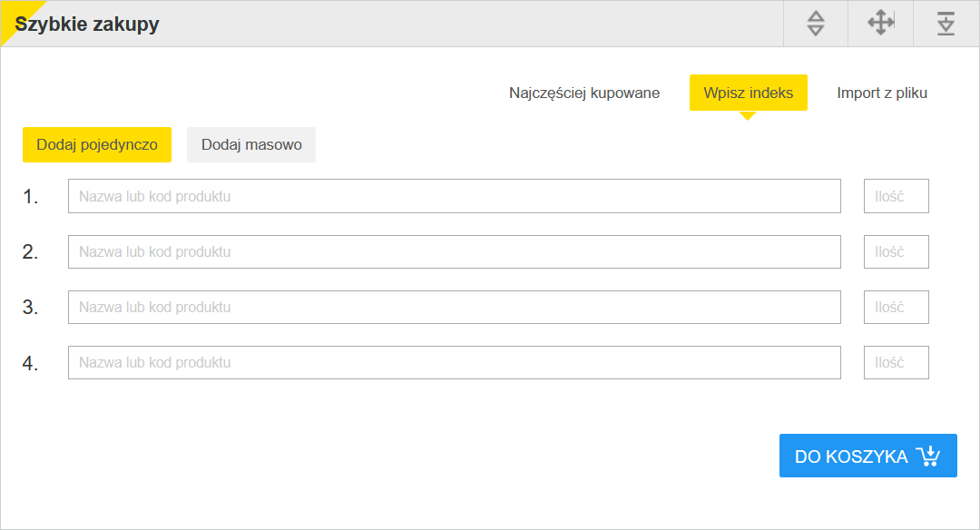Click product name field in row 3
Screen dimensions: 980x530
click(455, 307)
